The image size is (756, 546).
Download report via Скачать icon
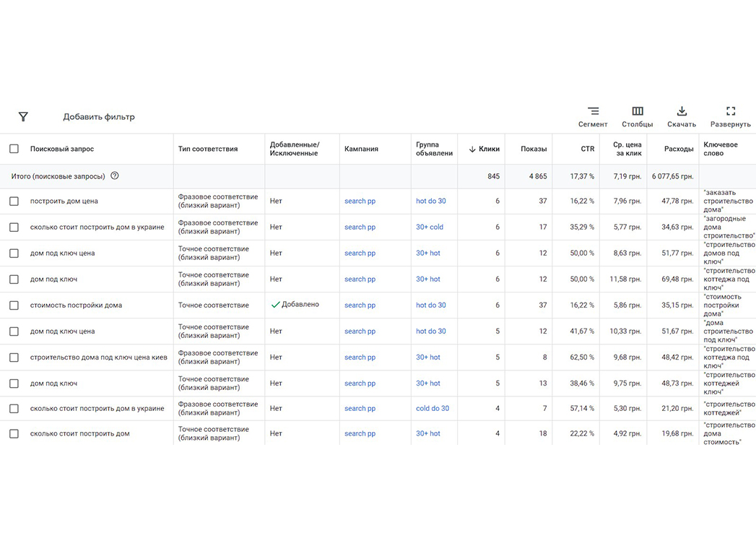[x=682, y=111]
